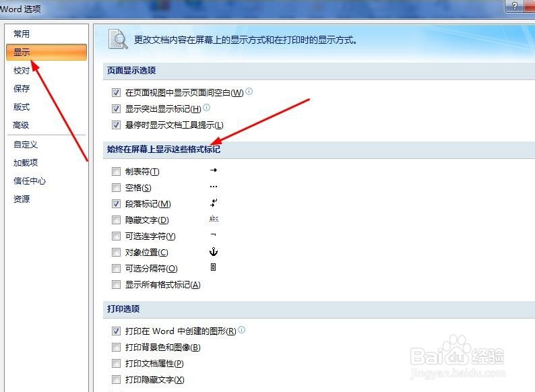Check 可选连字符 option
The height and width of the screenshot is (392, 535).
click(x=116, y=236)
